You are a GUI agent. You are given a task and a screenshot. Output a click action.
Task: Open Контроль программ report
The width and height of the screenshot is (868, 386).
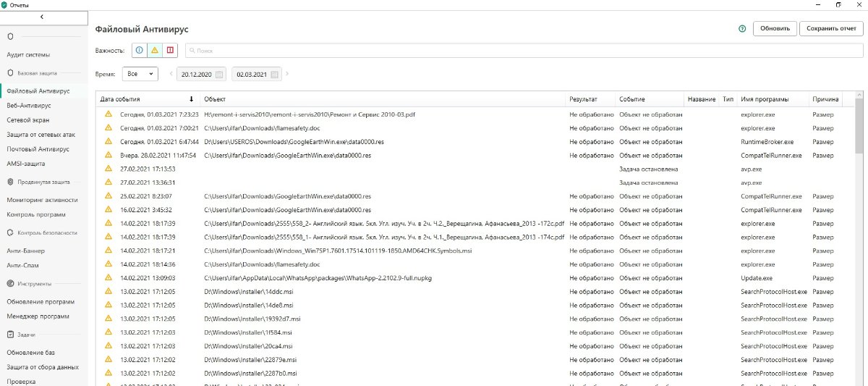click(x=36, y=214)
